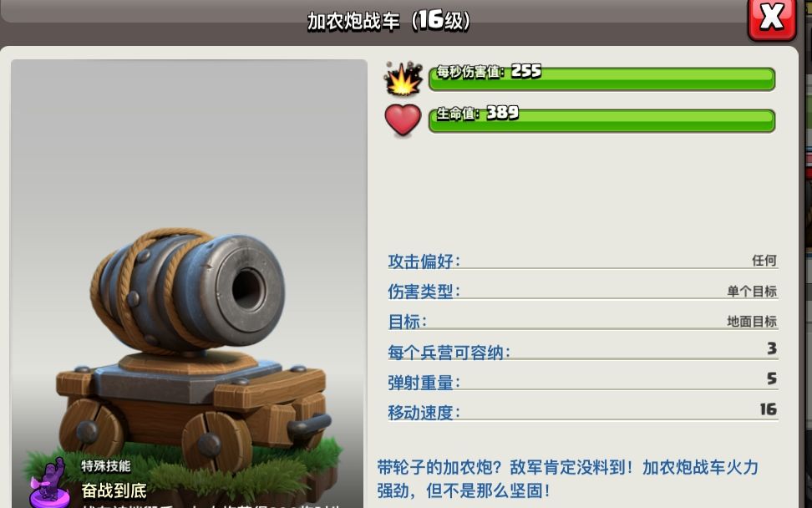The image size is (812, 508).
Task: Click the green 生命值 389 bar
Action: tap(601, 120)
